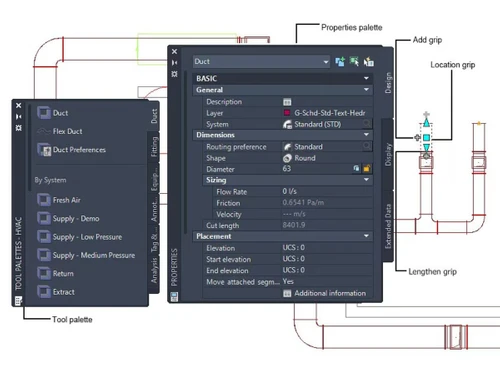Image resolution: width=500 pixels, height=375 pixels.
Task: Switch to the Extended Data tab
Action: (x=388, y=226)
